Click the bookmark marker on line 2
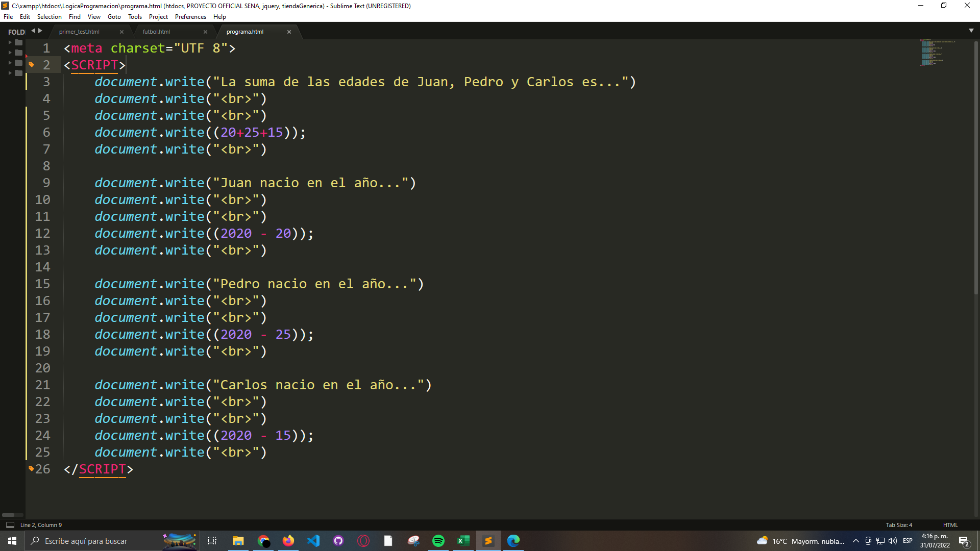Screen dimensions: 980x551 pos(31,64)
